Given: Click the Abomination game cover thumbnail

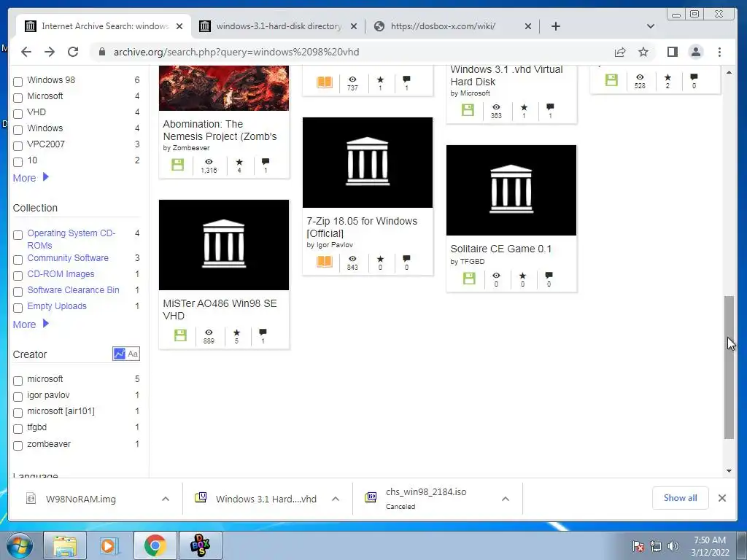Looking at the screenshot, I should 224,88.
